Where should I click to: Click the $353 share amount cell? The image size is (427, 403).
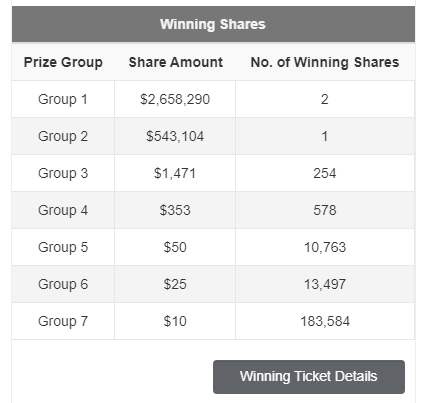tap(175, 210)
